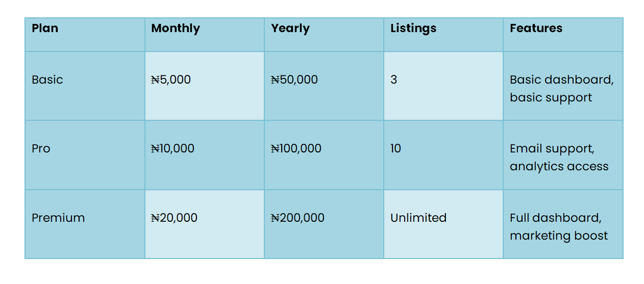Select the Pro plan name cell
The height and width of the screenshot is (284, 644).
point(85,156)
